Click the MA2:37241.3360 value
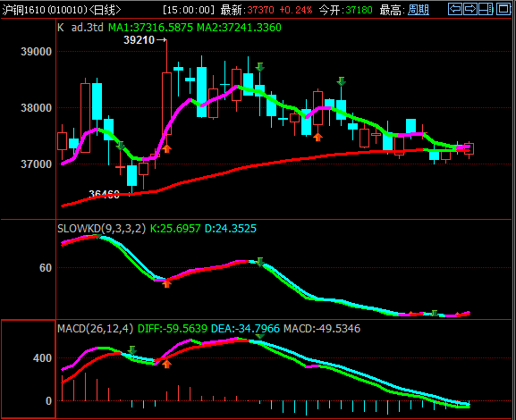This screenshot has height=420, width=516. tap(239, 28)
